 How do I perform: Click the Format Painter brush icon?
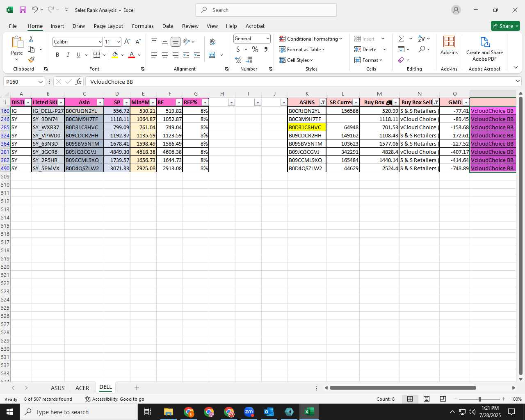point(31,60)
